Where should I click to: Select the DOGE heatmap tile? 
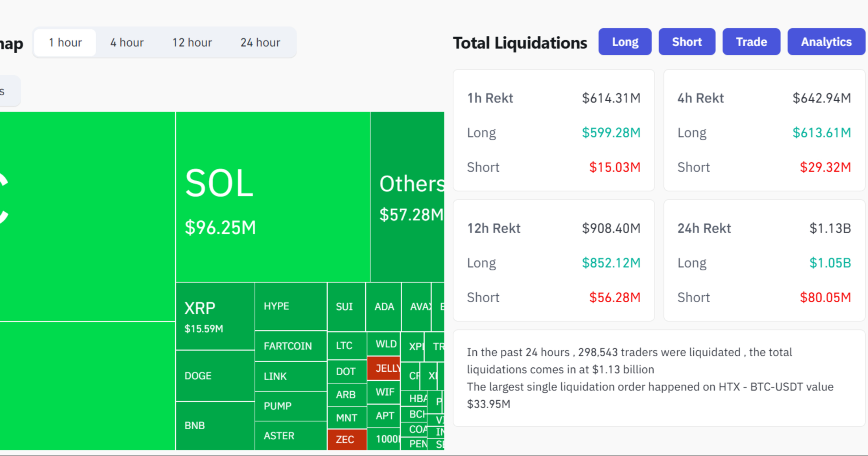pos(215,376)
